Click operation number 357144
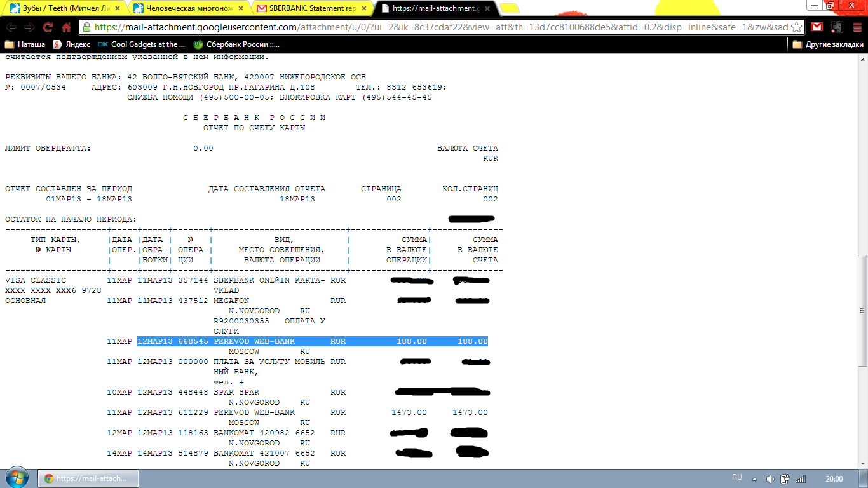Image resolution: width=868 pixels, height=488 pixels. click(x=193, y=280)
